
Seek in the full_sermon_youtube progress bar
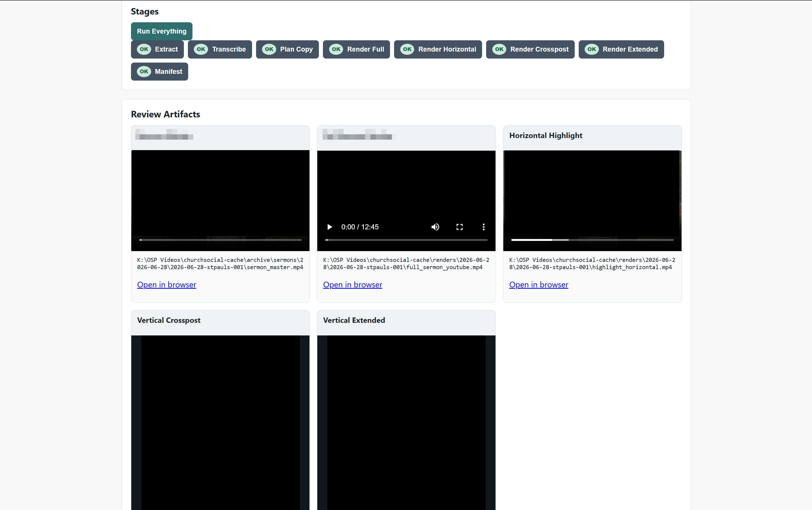point(406,240)
